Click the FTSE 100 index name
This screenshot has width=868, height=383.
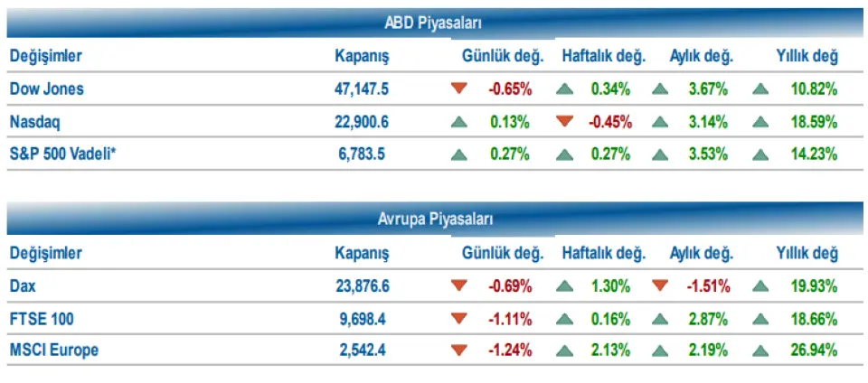(x=42, y=318)
